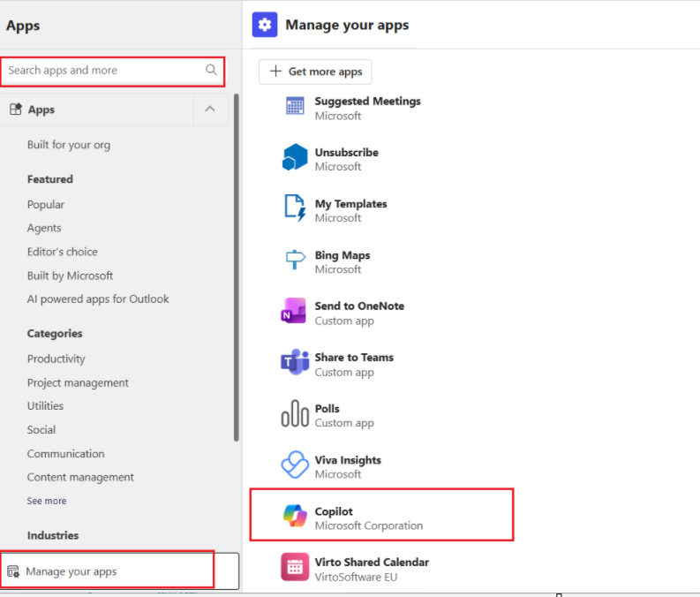Click the Viva Insights app name

point(348,460)
